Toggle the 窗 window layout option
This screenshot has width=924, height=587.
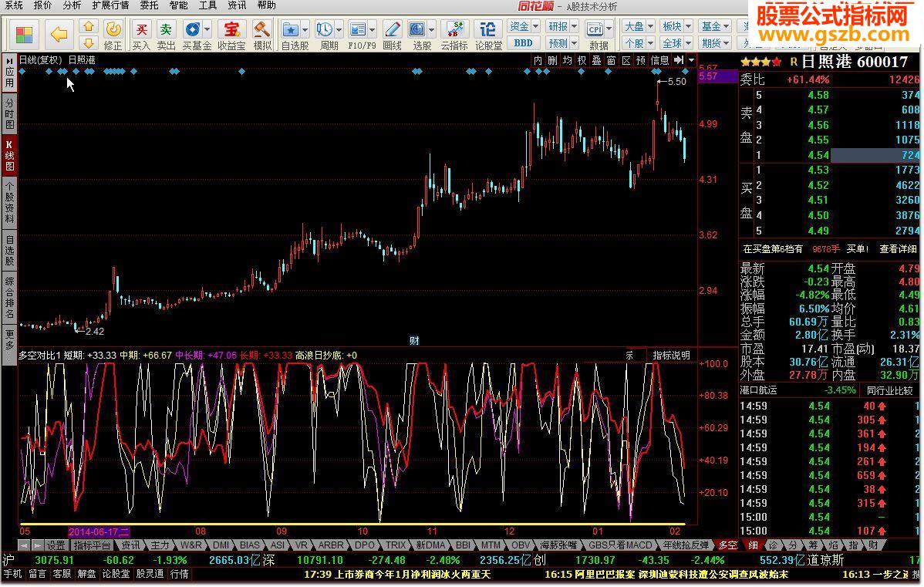(x=611, y=60)
